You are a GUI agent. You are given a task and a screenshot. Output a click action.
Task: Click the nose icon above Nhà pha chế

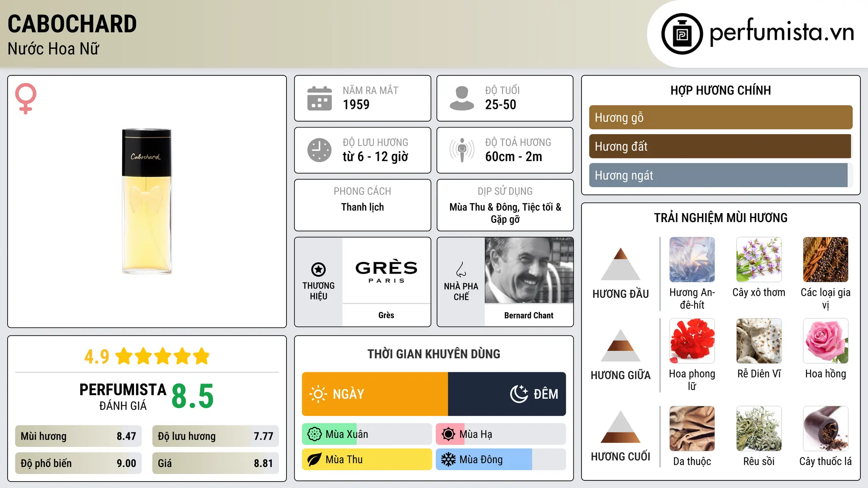461,269
